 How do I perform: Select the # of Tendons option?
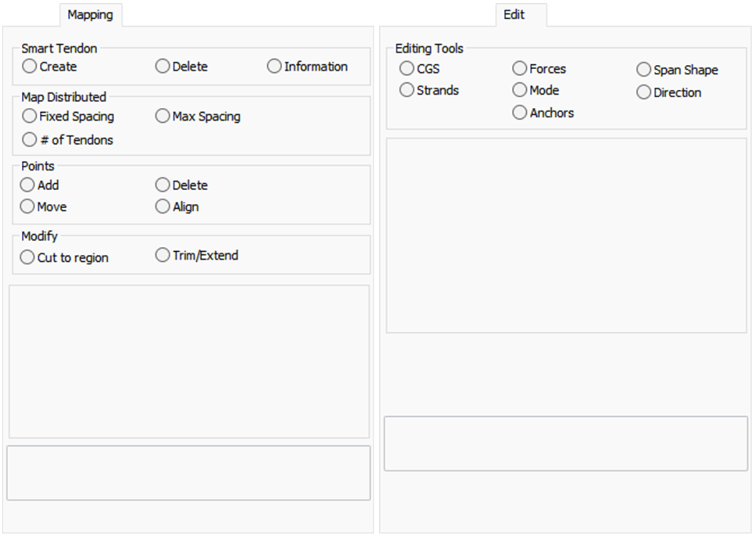[29, 140]
